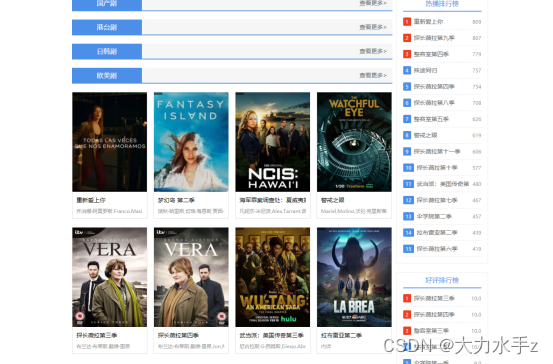This screenshot has width=553, height=364.
Task: Click rank 1 badge in 好评排行榜 list
Action: (x=407, y=298)
